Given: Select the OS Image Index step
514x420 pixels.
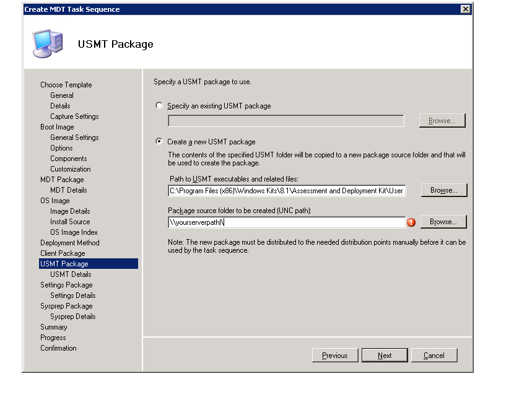Looking at the screenshot, I should (74, 232).
